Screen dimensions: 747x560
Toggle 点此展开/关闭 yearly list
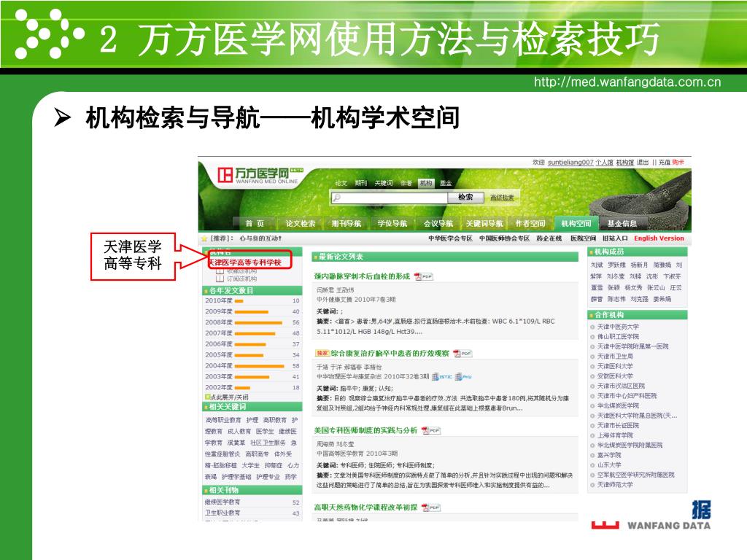pos(227,397)
